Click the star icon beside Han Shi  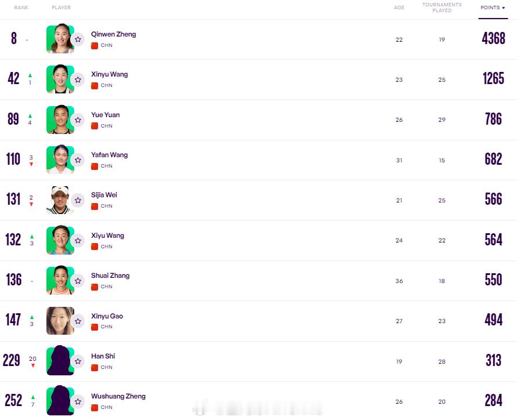pos(78,361)
